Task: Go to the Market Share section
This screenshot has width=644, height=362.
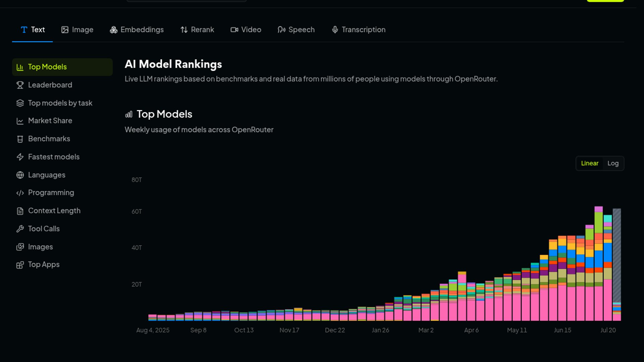Action: click(62, 121)
